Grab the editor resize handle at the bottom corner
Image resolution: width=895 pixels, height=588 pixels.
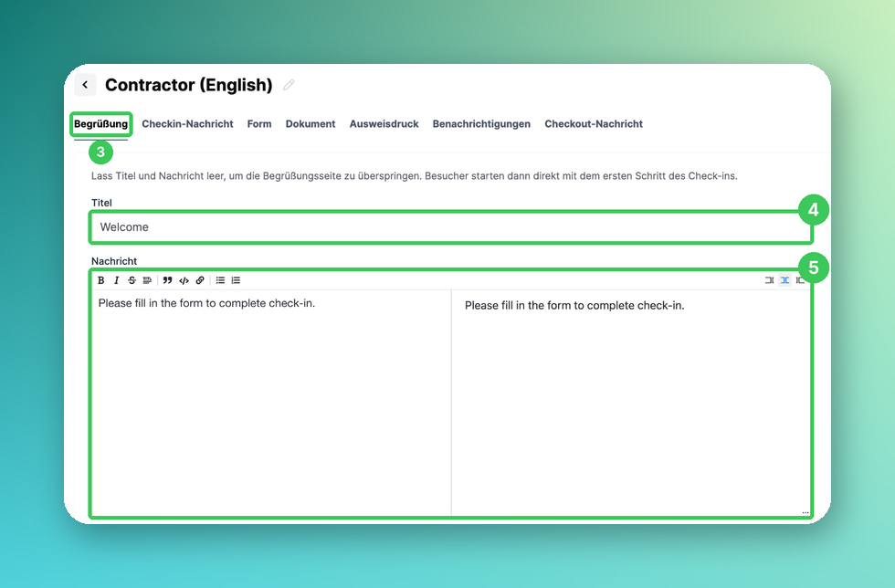tap(805, 512)
